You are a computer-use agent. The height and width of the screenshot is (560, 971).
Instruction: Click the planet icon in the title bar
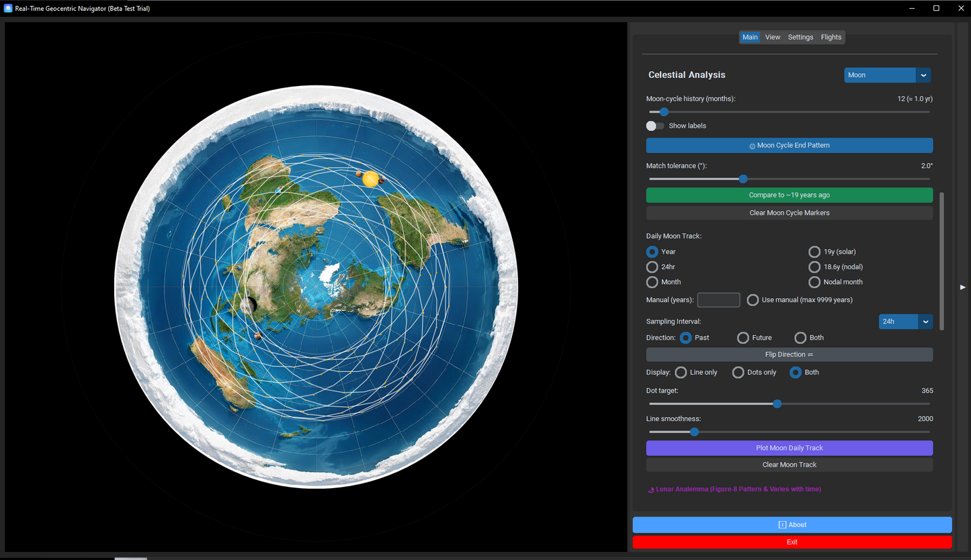[x=7, y=8]
